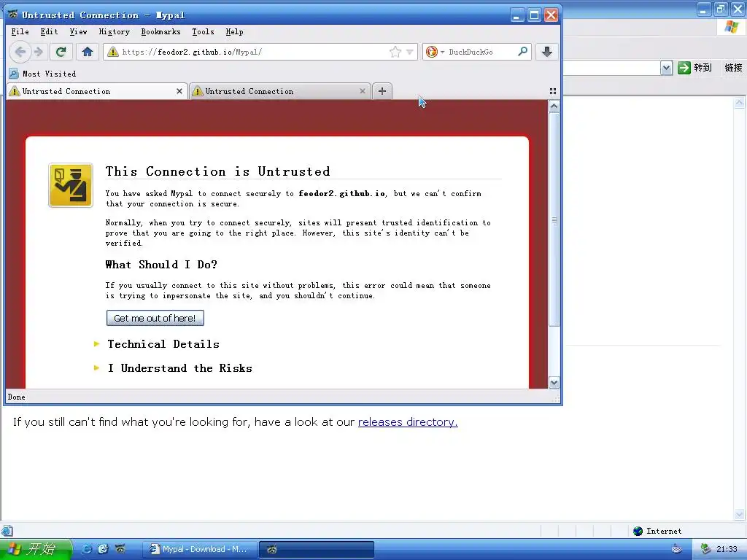Screen dimensions: 747x560
Task: Open the releases directory link
Action: 408,422
